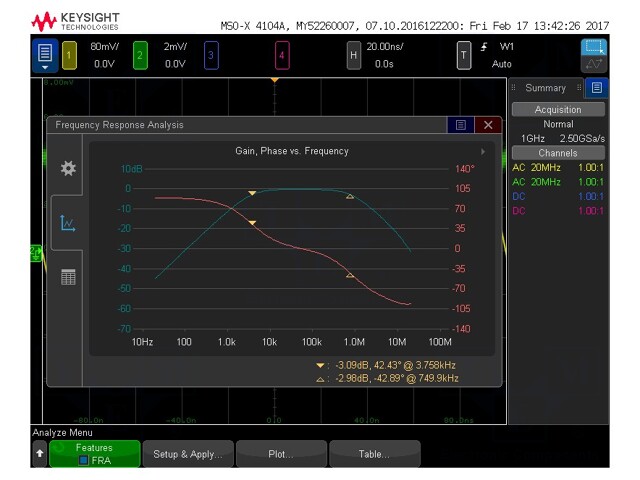Image resolution: width=640 pixels, height=480 pixels.
Task: Open the Plot softkey
Action: click(x=281, y=453)
